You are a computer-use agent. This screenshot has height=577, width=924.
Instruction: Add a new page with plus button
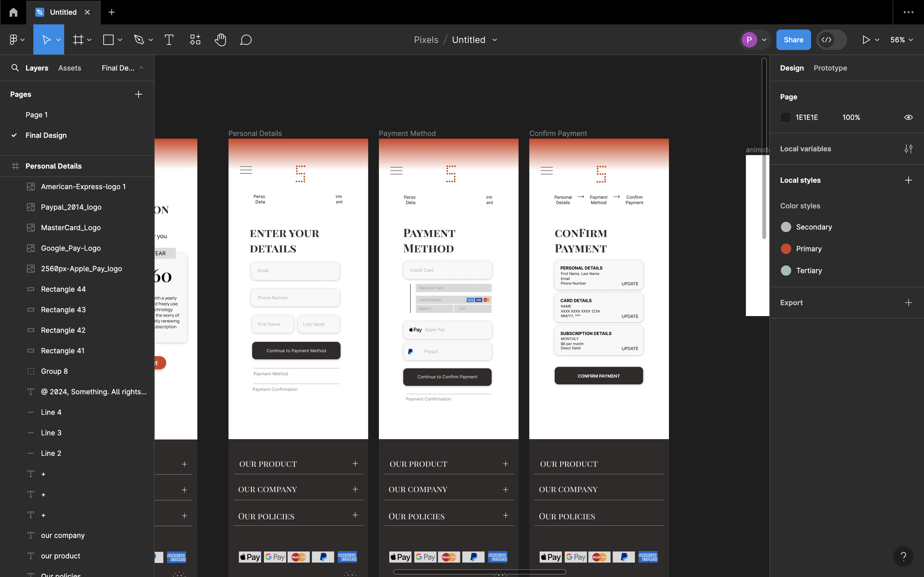138,94
